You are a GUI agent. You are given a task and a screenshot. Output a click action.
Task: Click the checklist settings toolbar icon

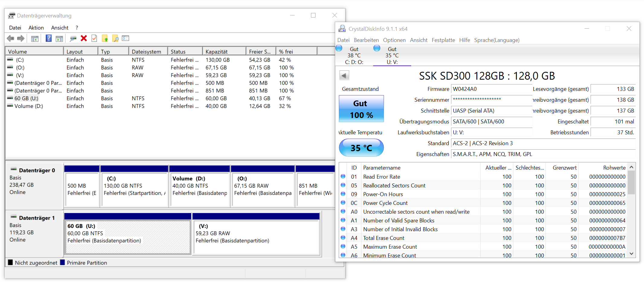(126, 38)
